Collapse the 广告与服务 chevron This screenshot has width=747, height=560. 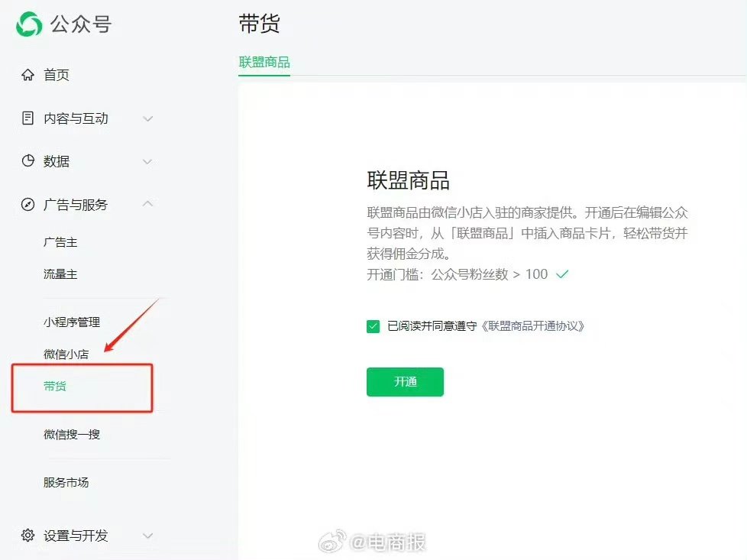tap(148, 203)
